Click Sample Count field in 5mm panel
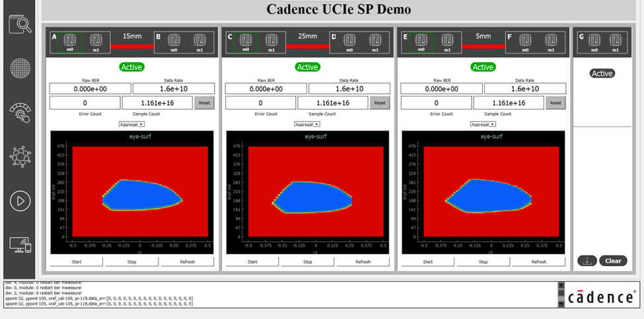644x319 pixels. click(509, 103)
